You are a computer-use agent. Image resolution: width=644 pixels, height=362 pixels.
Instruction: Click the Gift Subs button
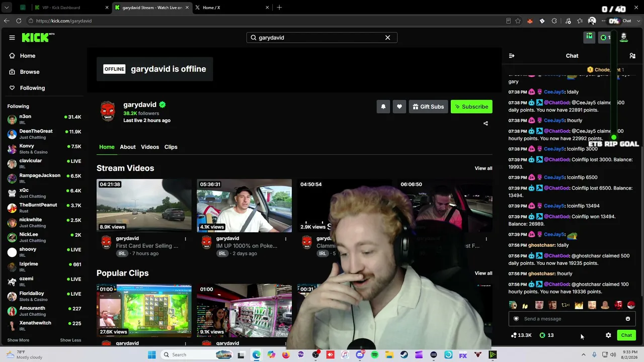tap(428, 107)
